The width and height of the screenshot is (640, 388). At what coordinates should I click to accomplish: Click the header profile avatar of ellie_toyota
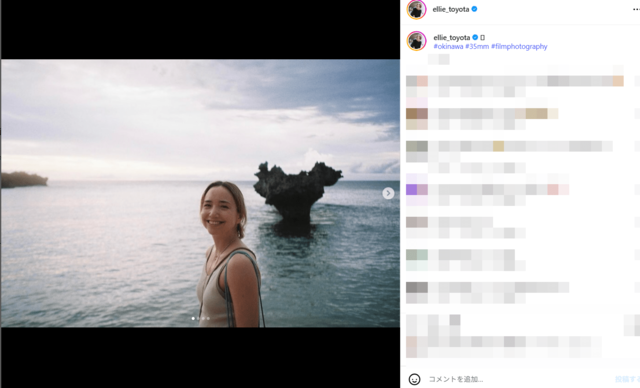pyautogui.click(x=416, y=9)
